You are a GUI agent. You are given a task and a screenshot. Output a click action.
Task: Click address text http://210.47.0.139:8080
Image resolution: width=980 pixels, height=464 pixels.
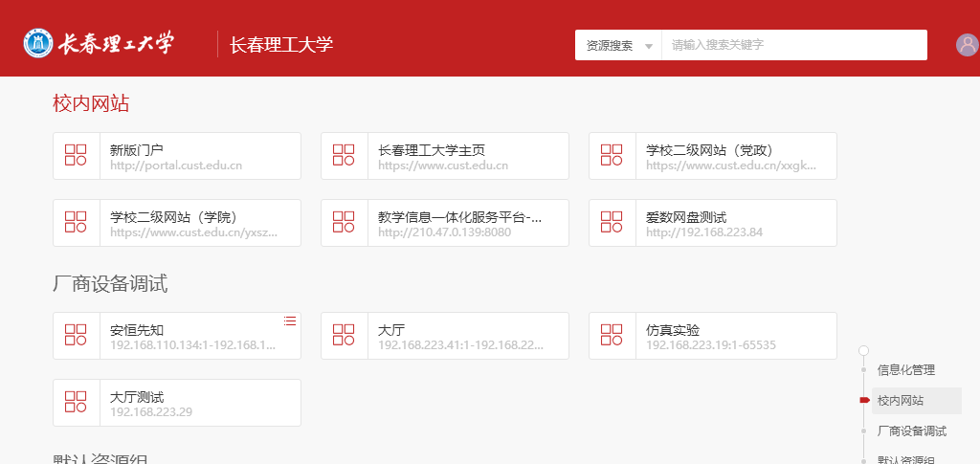click(444, 232)
